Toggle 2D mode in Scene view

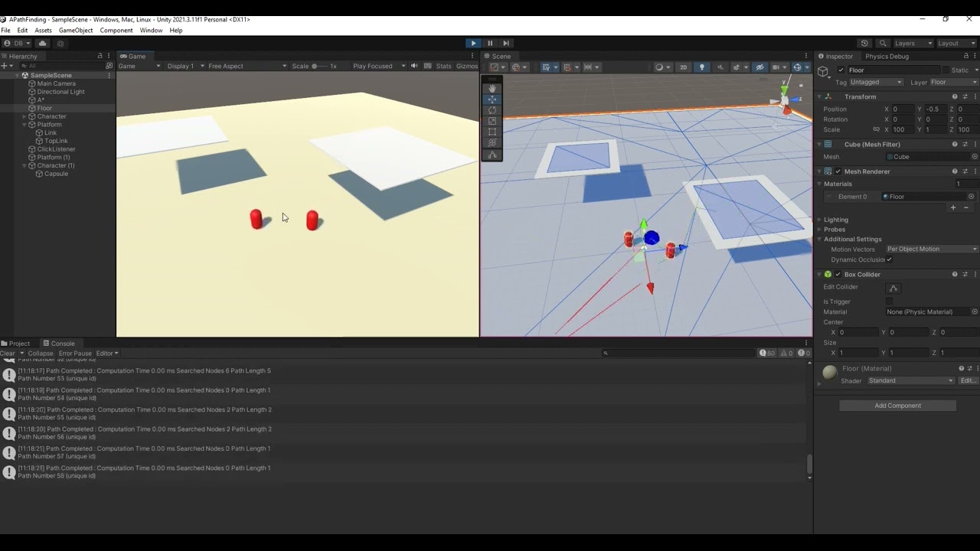coord(684,67)
